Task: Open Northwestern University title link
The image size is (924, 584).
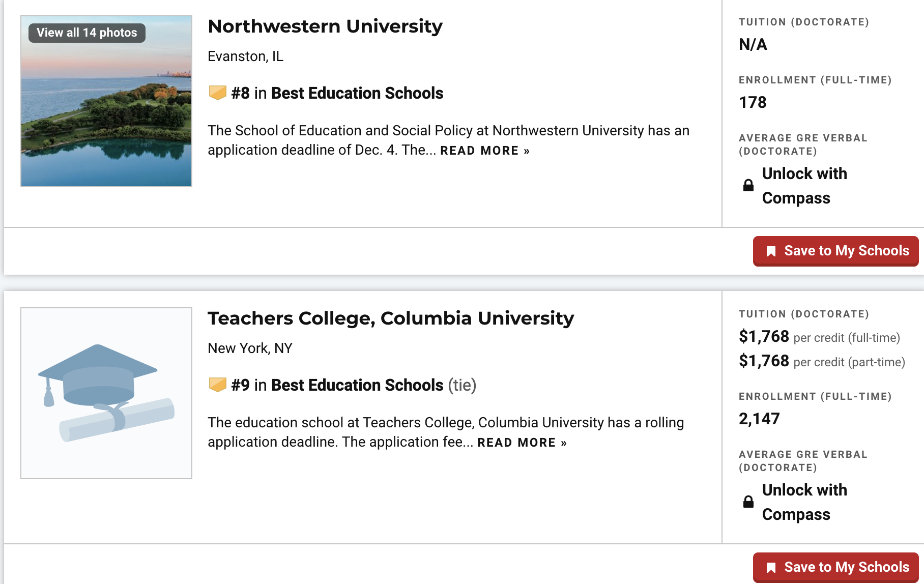Action: tap(325, 26)
